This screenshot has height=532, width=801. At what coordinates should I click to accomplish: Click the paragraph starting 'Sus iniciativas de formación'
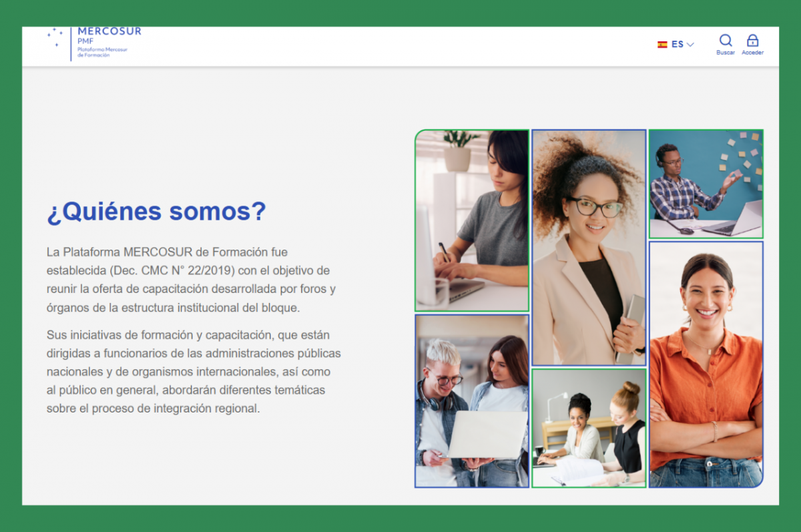coord(194,371)
